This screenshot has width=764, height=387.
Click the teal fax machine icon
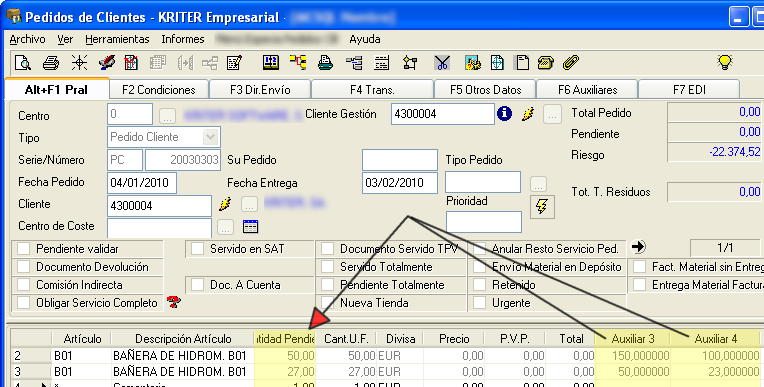click(x=325, y=62)
